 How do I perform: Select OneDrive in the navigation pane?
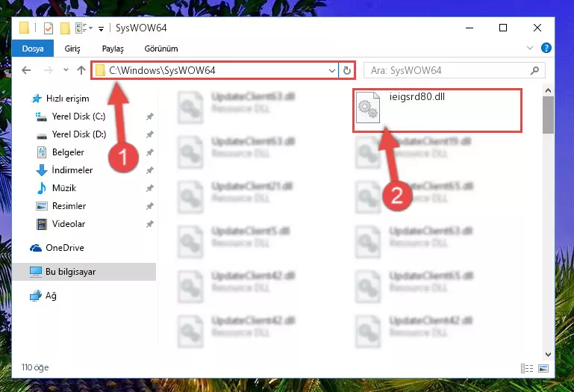pos(65,248)
